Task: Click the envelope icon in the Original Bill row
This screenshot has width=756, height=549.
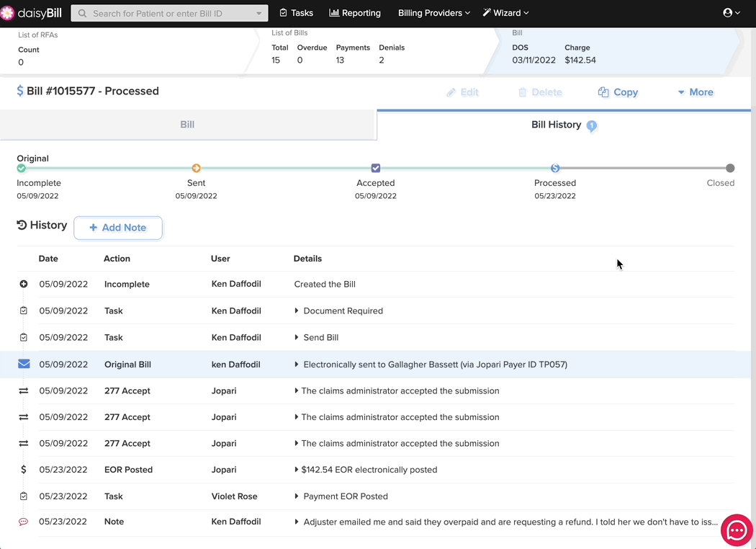Action: click(24, 364)
